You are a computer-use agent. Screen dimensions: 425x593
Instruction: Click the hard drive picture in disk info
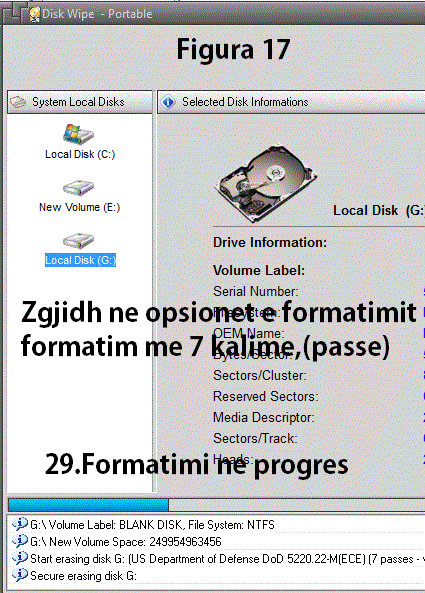click(x=266, y=182)
